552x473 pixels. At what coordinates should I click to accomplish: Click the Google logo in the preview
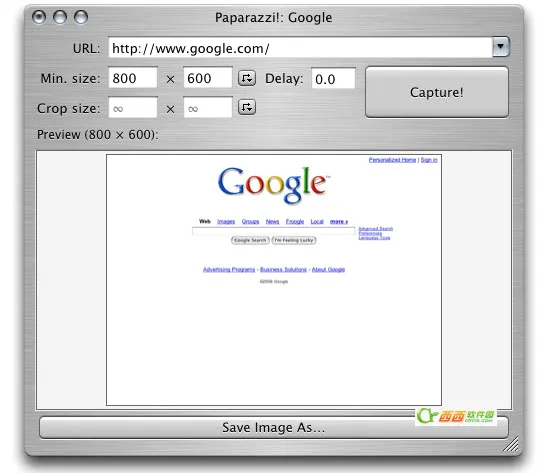[274, 185]
